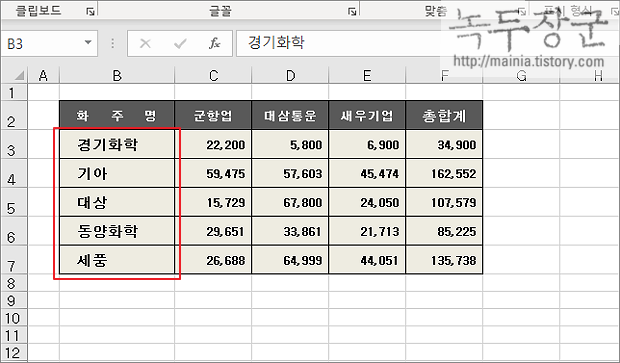Select column B header

pyautogui.click(x=117, y=76)
